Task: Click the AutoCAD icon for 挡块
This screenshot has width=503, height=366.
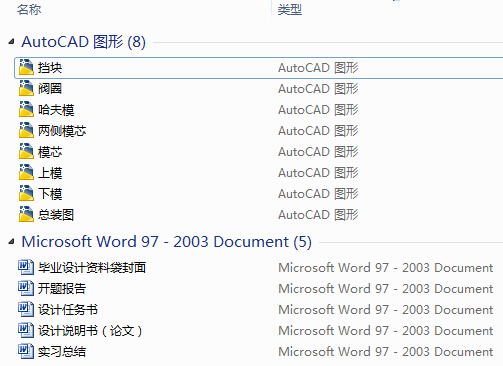Action: [x=26, y=67]
